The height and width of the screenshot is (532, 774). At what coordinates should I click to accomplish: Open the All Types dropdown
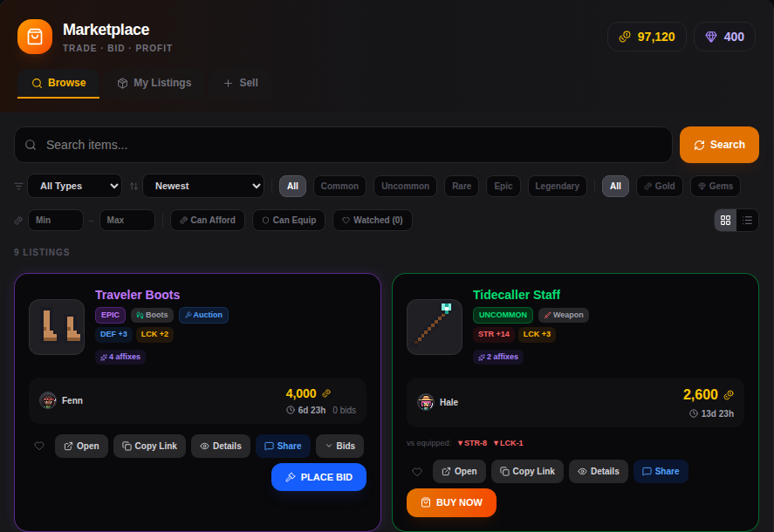coord(74,186)
